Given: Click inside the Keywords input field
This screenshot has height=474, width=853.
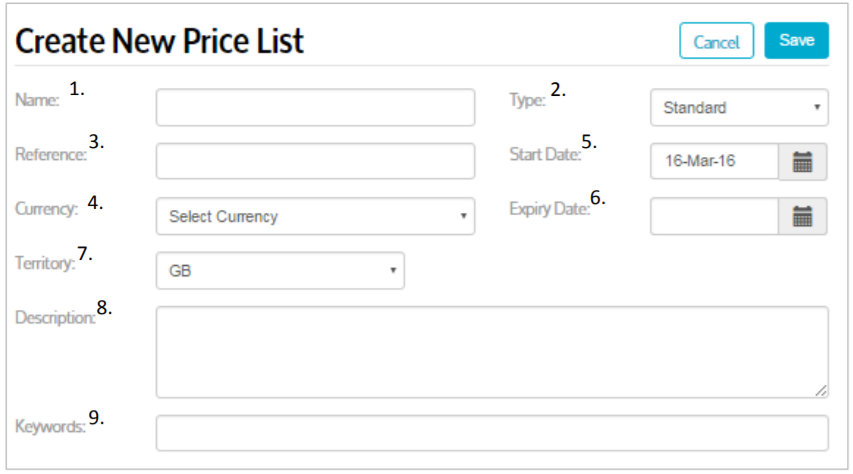Looking at the screenshot, I should [491, 433].
